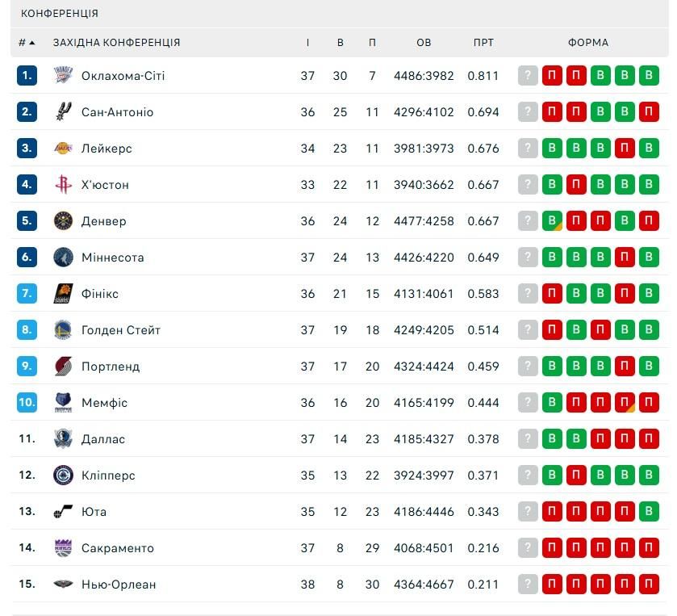This screenshot has width=677, height=616.
Task: Click the Houston Rockets logo
Action: (x=64, y=185)
